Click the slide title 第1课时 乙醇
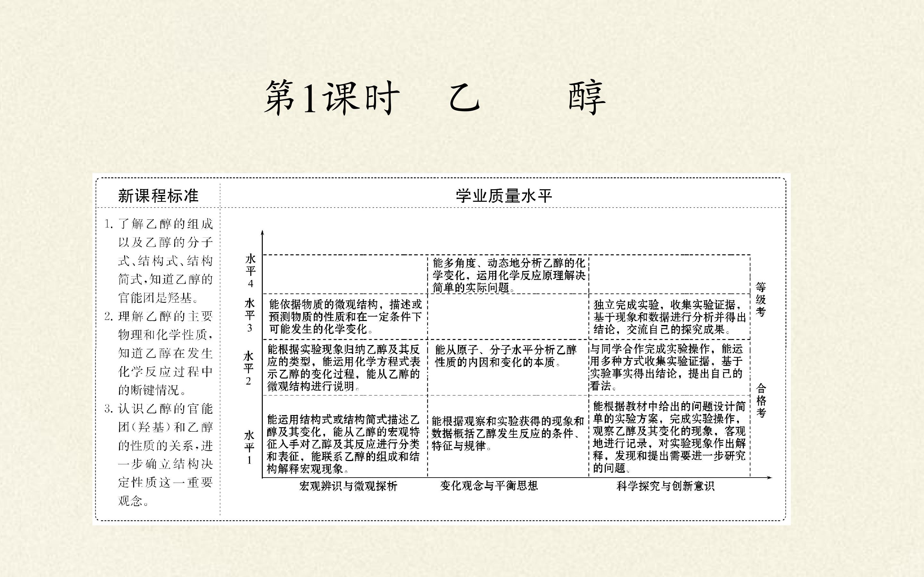 click(x=435, y=97)
